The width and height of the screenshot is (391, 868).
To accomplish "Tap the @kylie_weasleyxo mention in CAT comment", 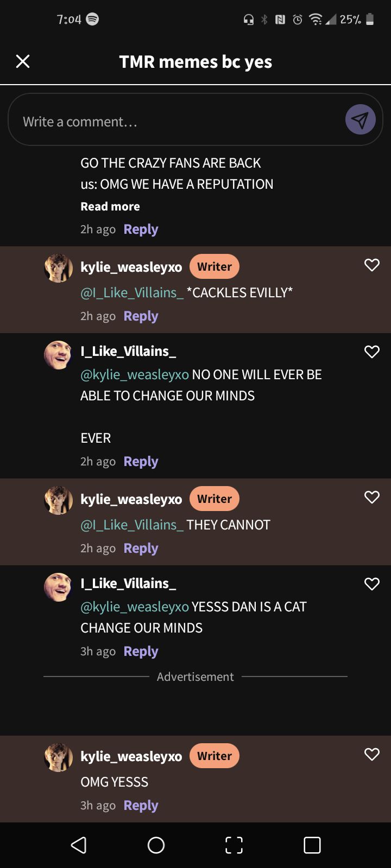I will tap(135, 607).
